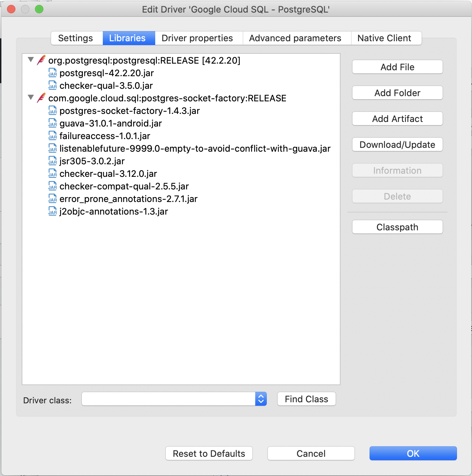Image resolution: width=472 pixels, height=476 pixels.
Task: Click the JAR icon beside j2objc-annotations-1.3.jar
Action: [52, 211]
